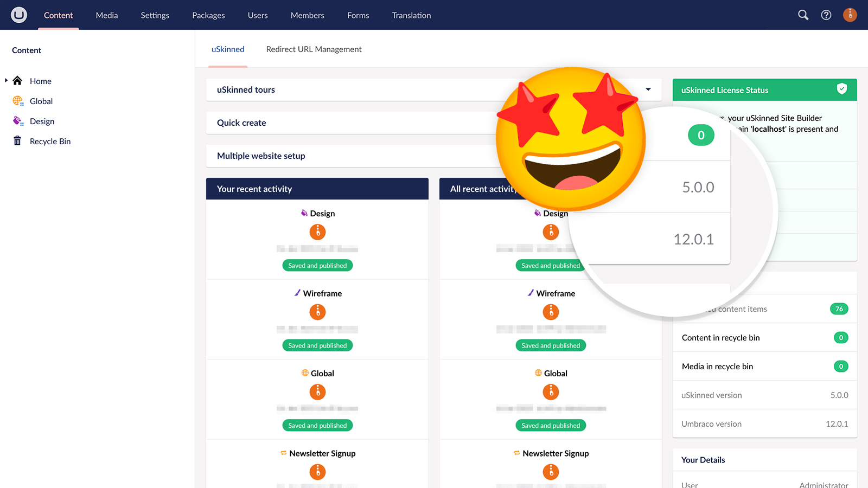Click the Design paint icon in tree
Screen dimensions: 868x488
tap(18, 121)
